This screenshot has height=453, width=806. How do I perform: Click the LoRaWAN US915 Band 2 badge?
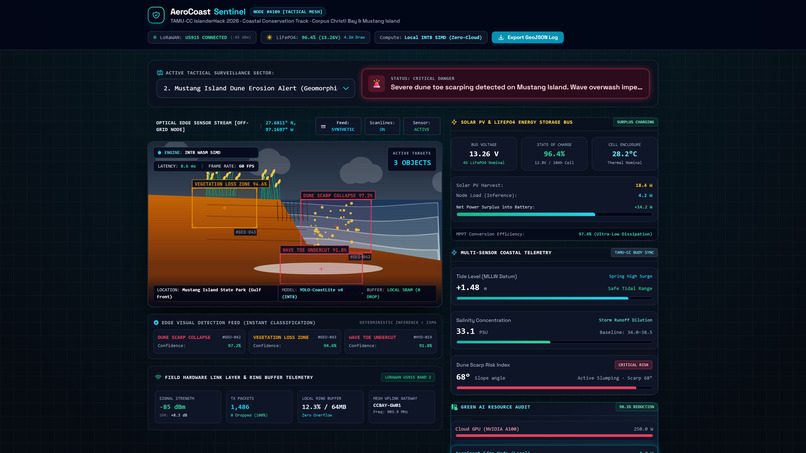pos(408,377)
